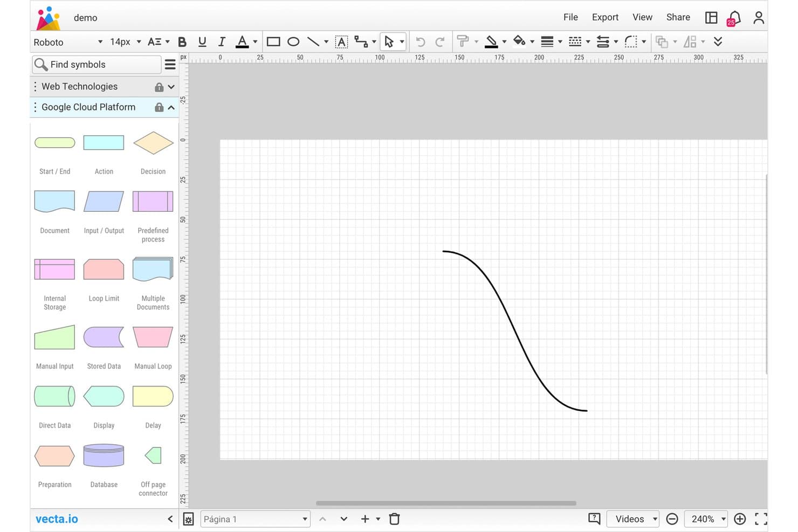Select the text box tool

(x=341, y=42)
